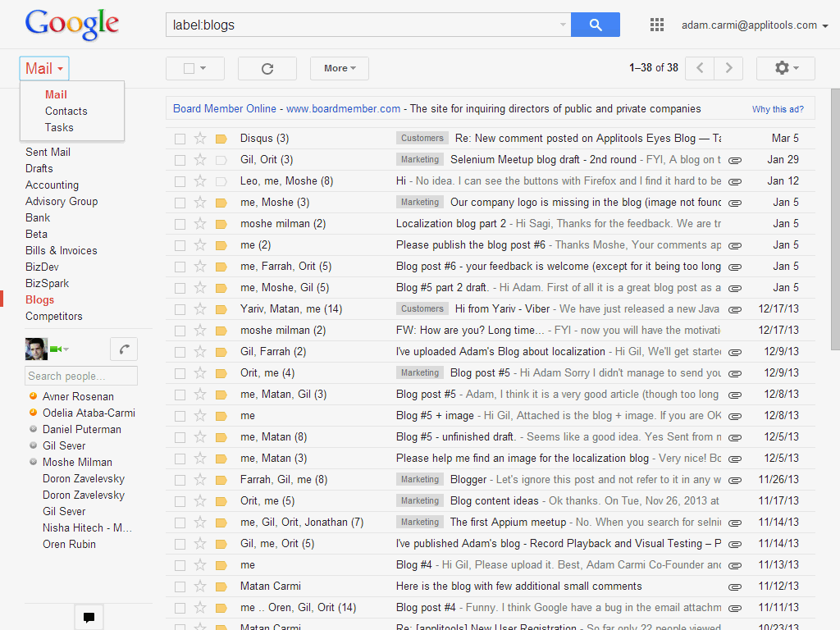
Task: Go to older messages arrow
Action: (728, 68)
